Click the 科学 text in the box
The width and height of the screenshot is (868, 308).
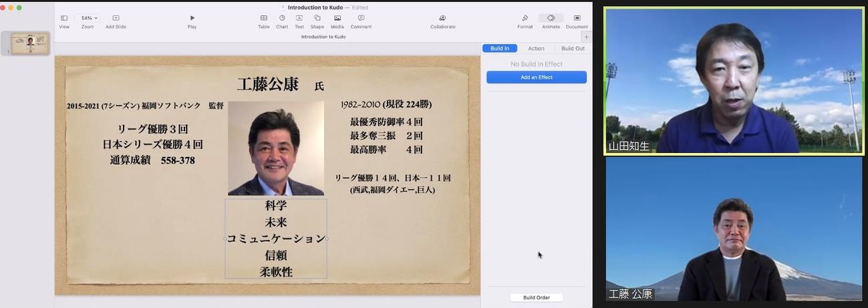tap(276, 206)
